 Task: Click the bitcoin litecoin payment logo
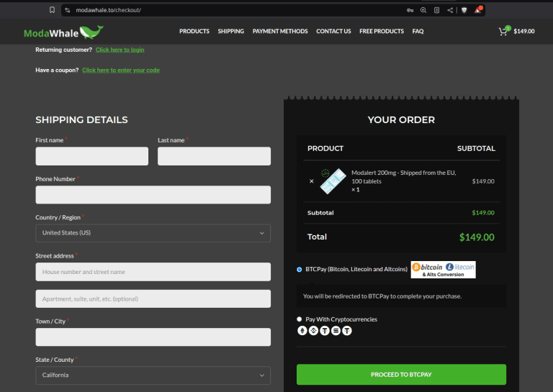(x=443, y=270)
